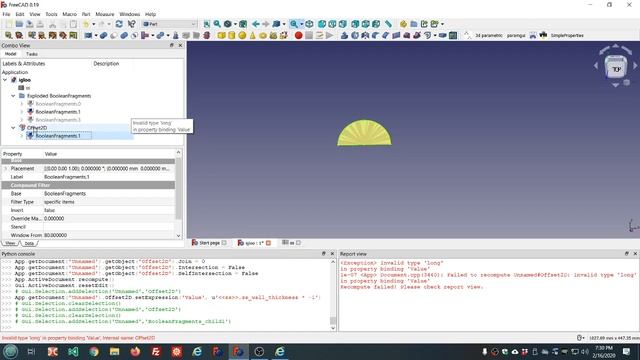Click the yellow half-dome shape in 3D view
This screenshot has height=360, width=640.
[364, 133]
